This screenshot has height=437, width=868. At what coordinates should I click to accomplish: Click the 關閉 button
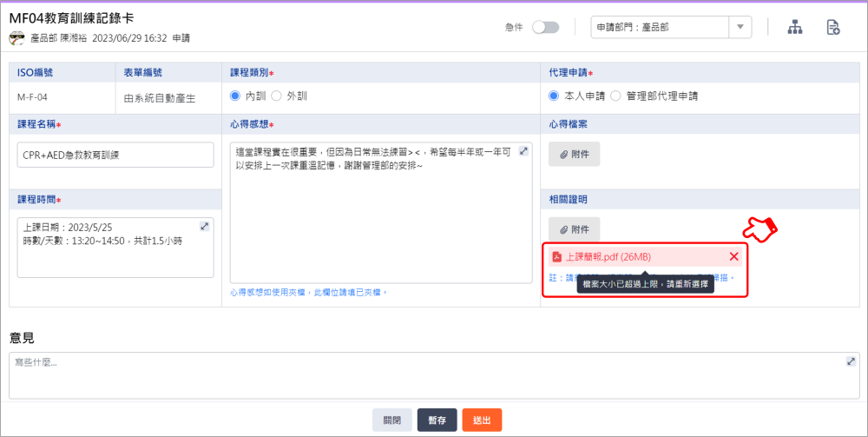392,420
